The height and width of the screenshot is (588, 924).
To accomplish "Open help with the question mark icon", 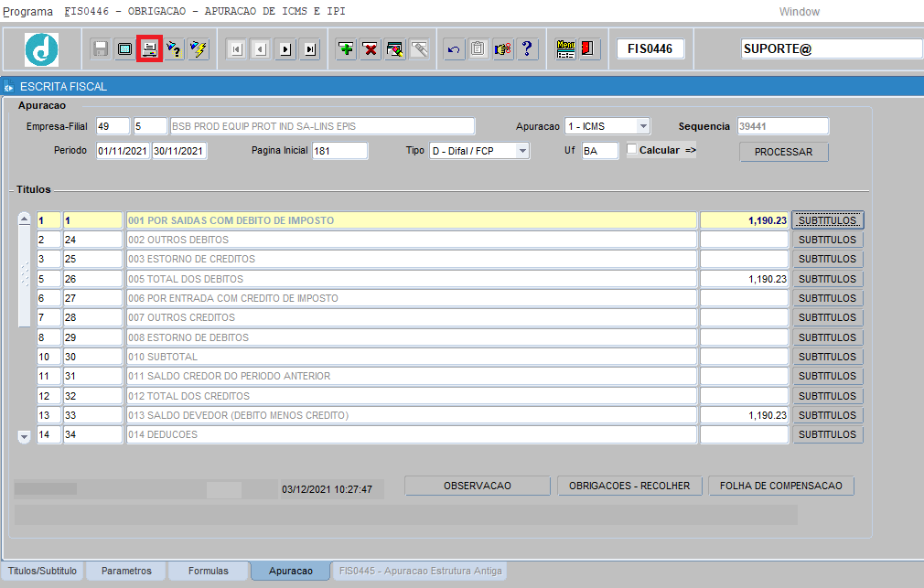I will point(527,48).
